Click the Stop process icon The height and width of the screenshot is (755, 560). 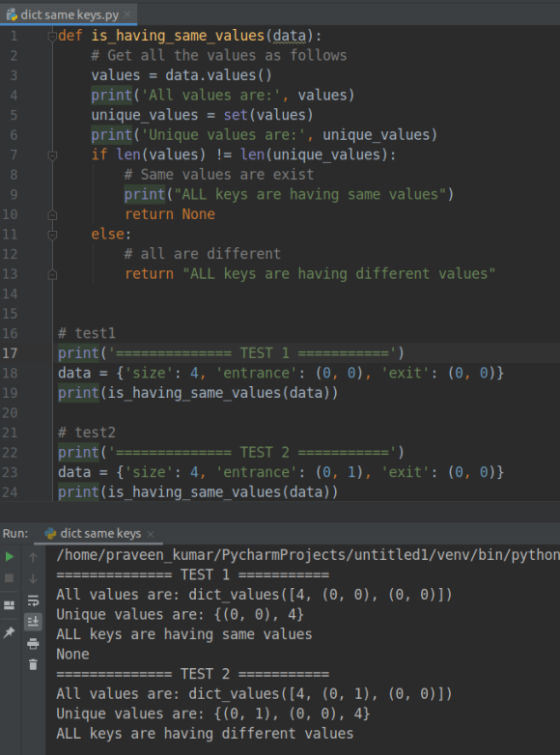click(x=9, y=577)
